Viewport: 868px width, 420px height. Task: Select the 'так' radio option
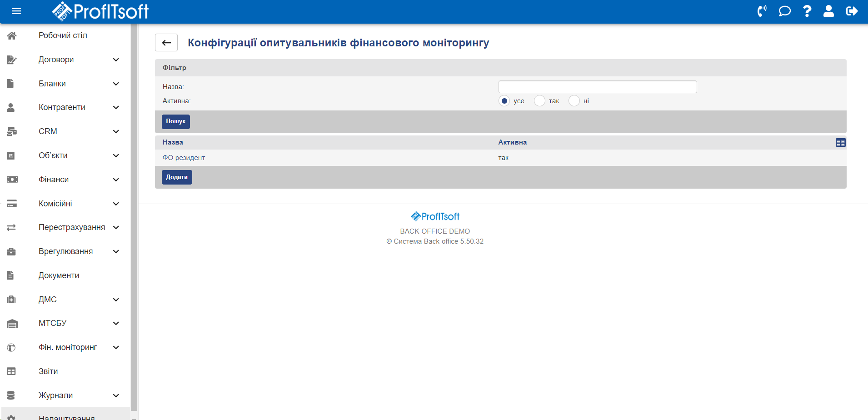point(539,101)
